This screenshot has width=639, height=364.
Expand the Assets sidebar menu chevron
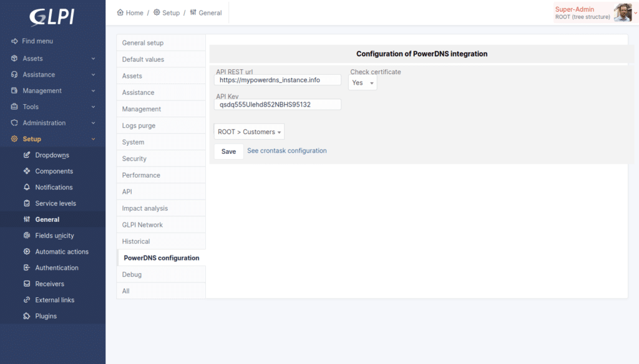click(94, 59)
